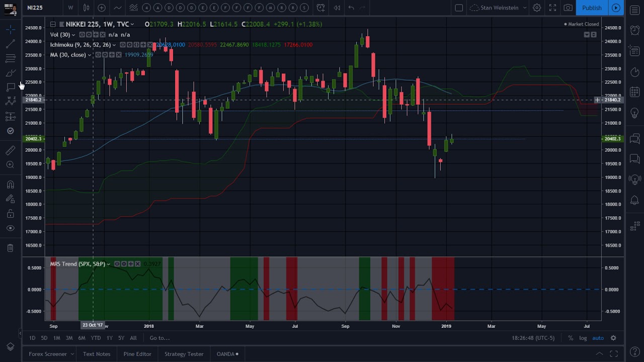Image resolution: width=644 pixels, height=362 pixels.
Task: Open time axis settings gear at bottom right
Action: pos(613,338)
